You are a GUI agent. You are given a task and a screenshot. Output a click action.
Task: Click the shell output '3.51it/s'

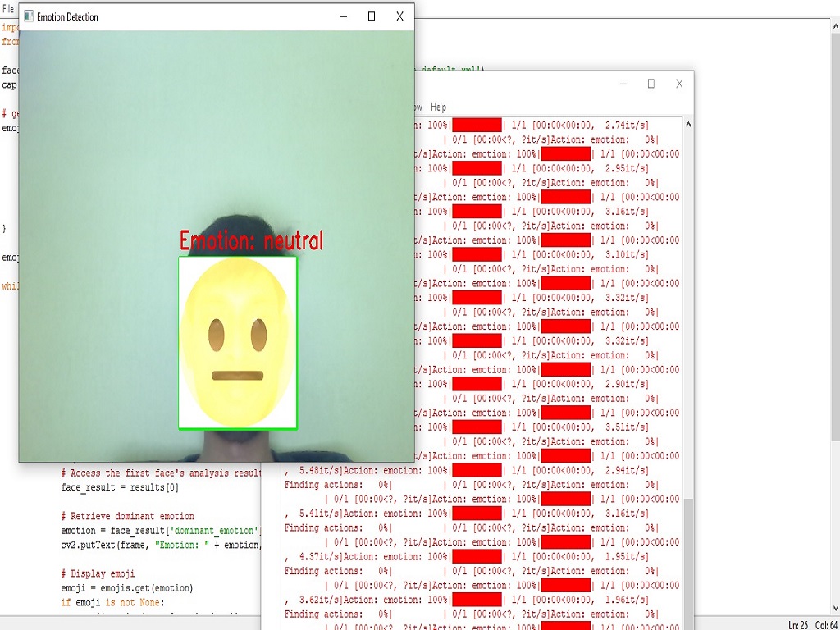pyautogui.click(x=627, y=427)
